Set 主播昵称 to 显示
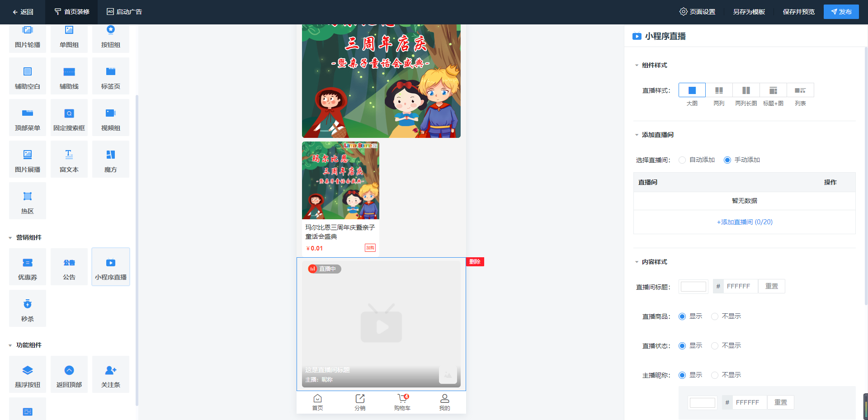The height and width of the screenshot is (420, 868). coord(690,375)
